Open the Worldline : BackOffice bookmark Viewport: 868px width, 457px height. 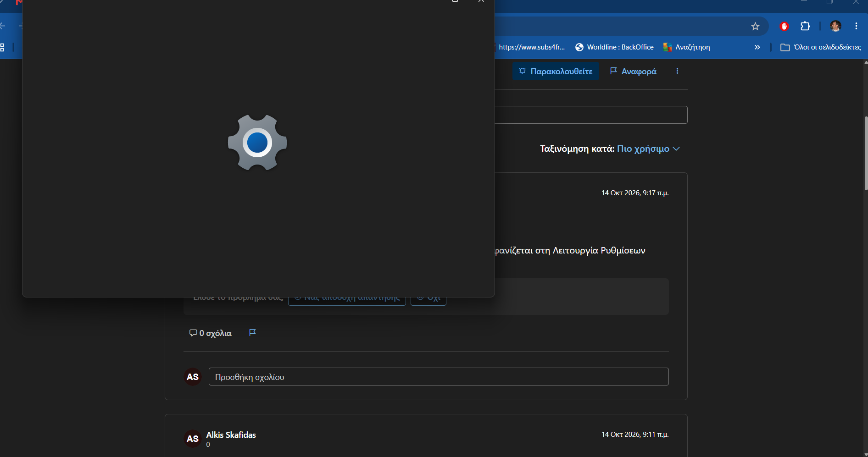(x=614, y=47)
